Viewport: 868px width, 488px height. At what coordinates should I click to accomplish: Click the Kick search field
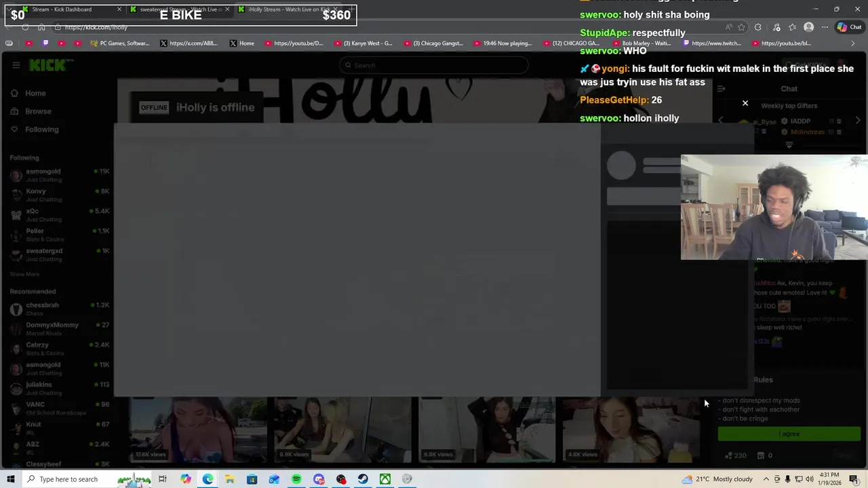pyautogui.click(x=434, y=65)
